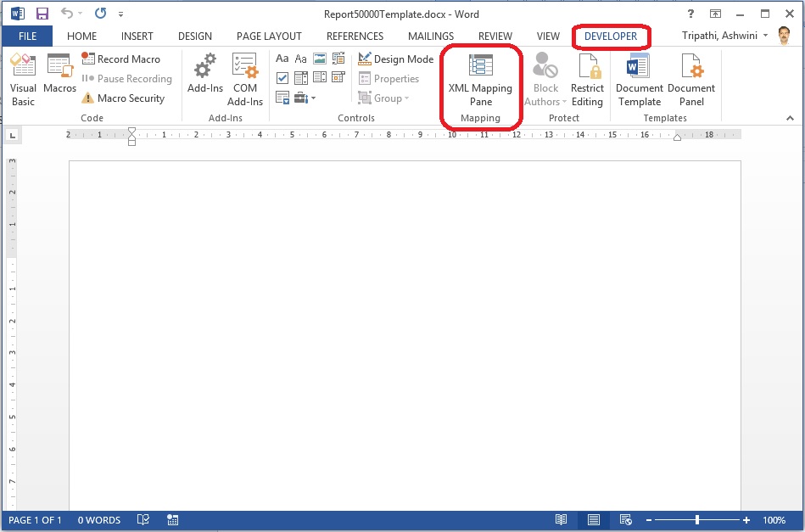805x532 pixels.
Task: Insert a Check Box Content Control
Action: [282, 77]
